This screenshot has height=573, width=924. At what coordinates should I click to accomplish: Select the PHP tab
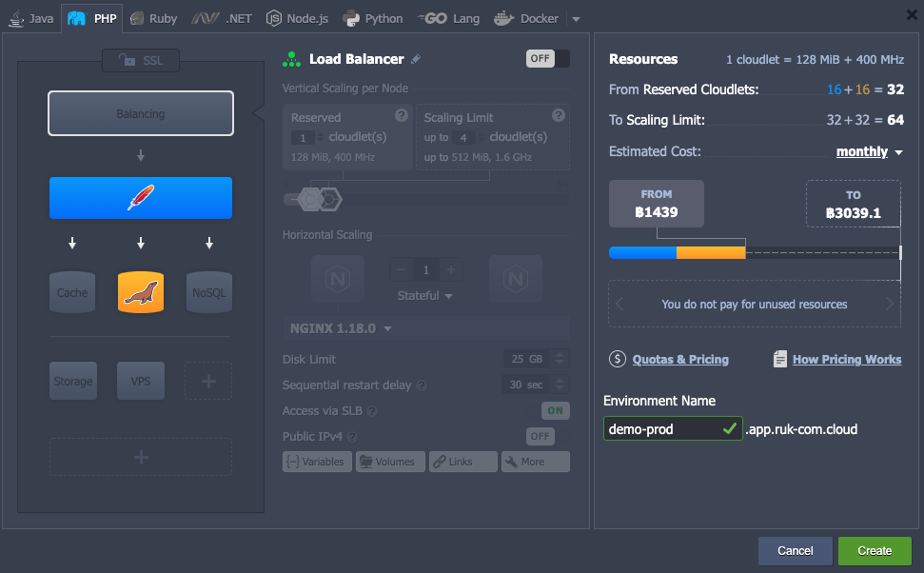pos(92,18)
